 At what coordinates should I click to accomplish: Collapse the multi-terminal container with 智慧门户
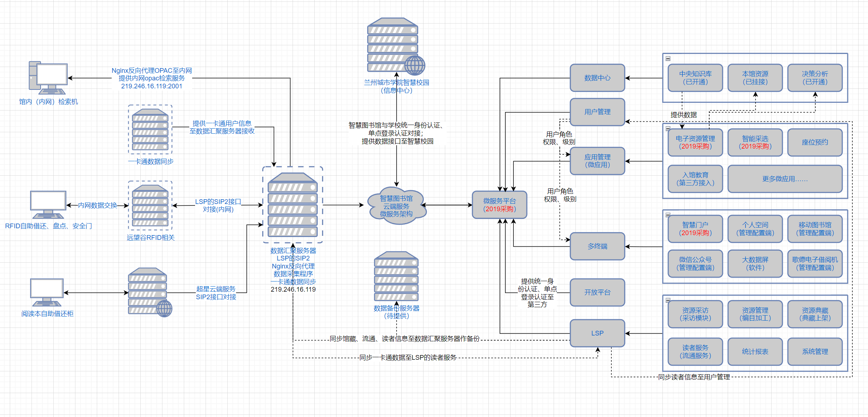pyautogui.click(x=668, y=215)
